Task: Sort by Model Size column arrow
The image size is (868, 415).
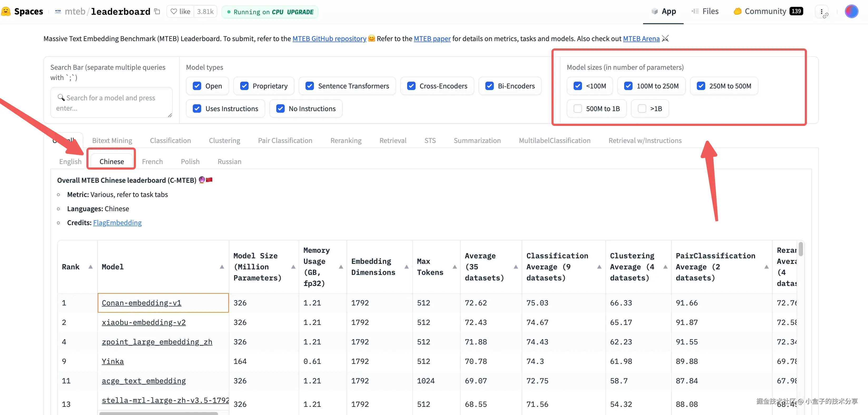Action: point(293,267)
